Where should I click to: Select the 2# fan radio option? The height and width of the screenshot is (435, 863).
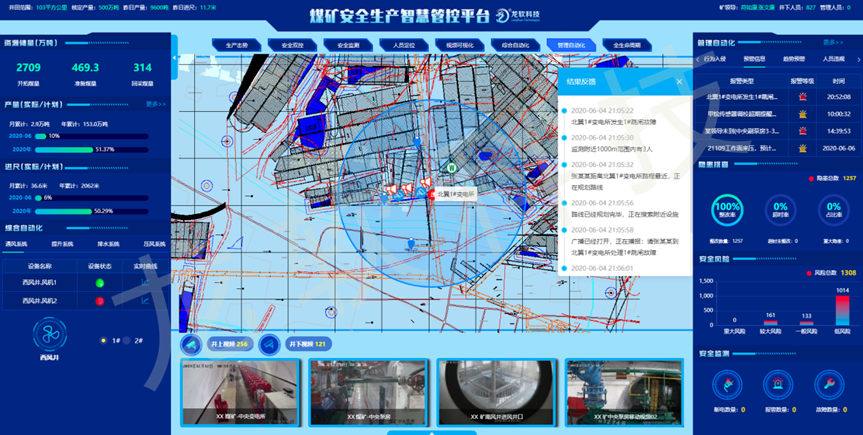tap(126, 340)
